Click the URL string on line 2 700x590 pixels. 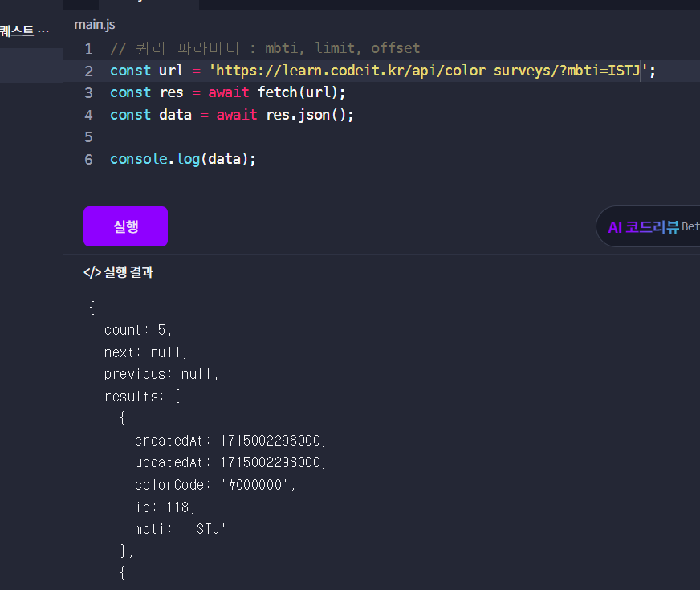pyautogui.click(x=428, y=71)
